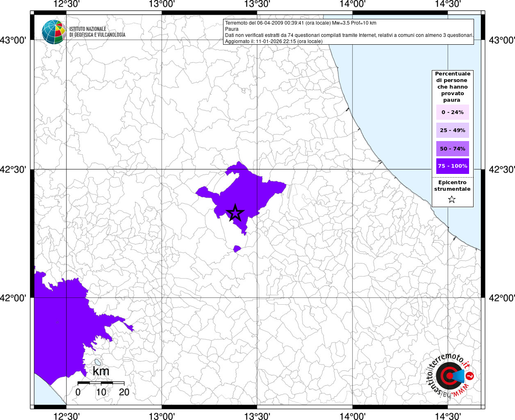Click the right axis label 42°30'

point(502,169)
